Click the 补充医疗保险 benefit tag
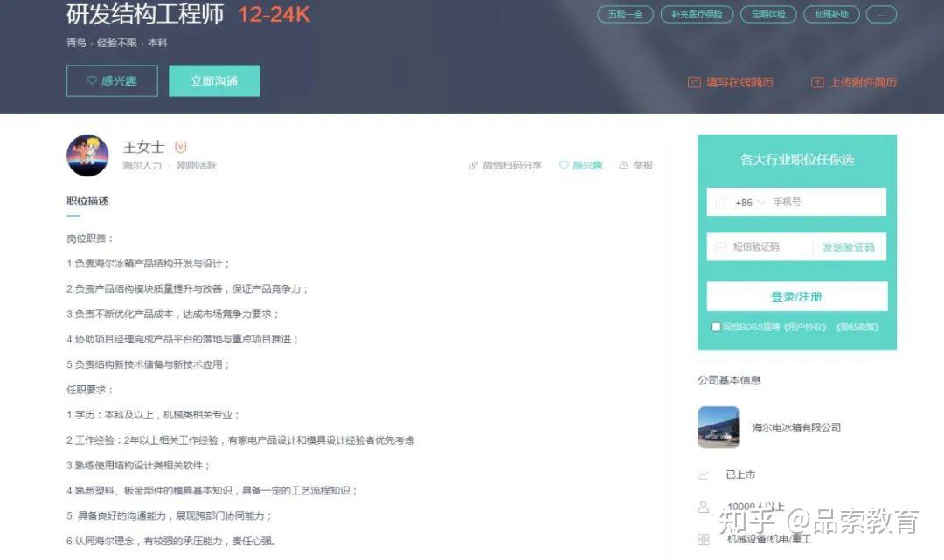Screen dimensions: 944x560 (697, 15)
